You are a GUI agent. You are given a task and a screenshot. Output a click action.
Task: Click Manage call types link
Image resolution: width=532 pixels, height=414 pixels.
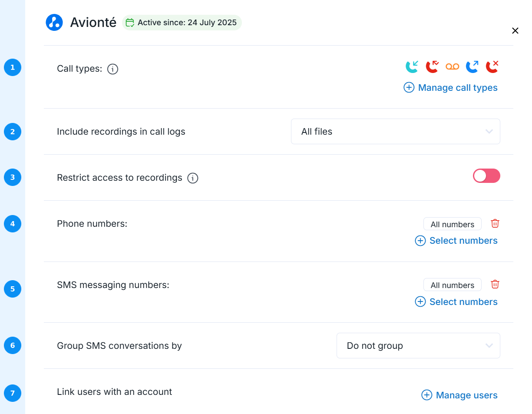451,88
